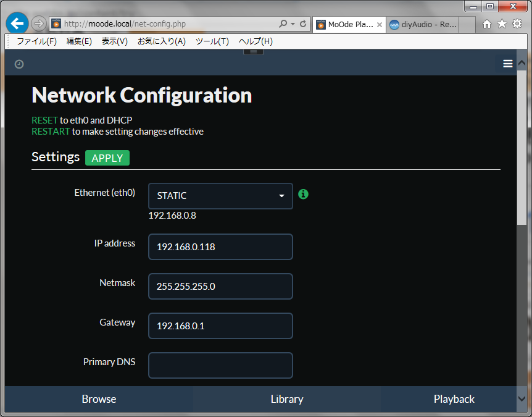Screen dimensions: 532x417
Task: Go to the Playback panel
Action: click(x=454, y=399)
